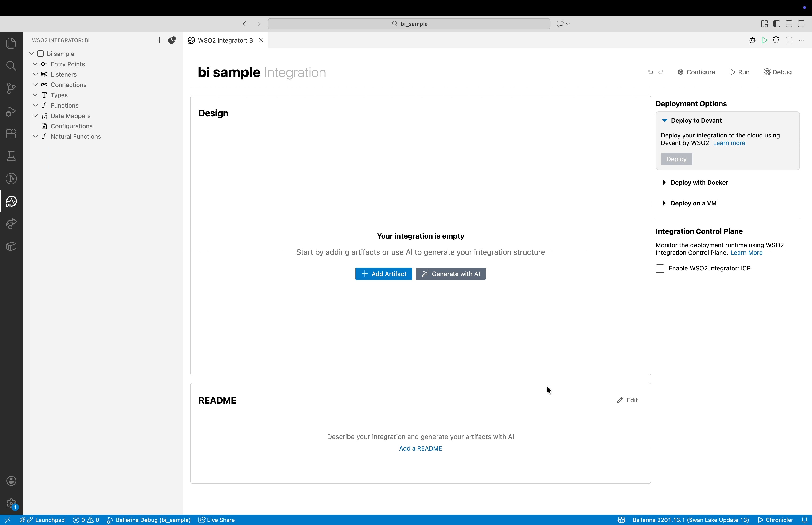Start the integration with the green Run icon
812x525 pixels.
click(x=764, y=40)
